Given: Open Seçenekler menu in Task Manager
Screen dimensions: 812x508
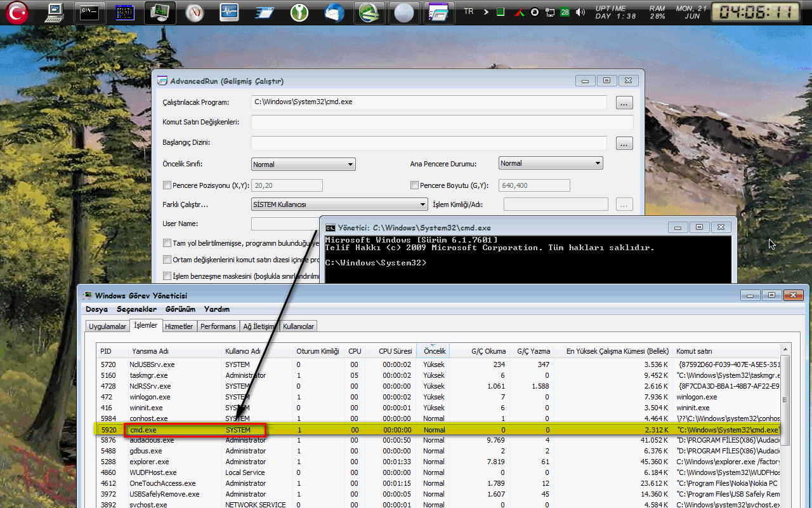Looking at the screenshot, I should click(x=136, y=309).
